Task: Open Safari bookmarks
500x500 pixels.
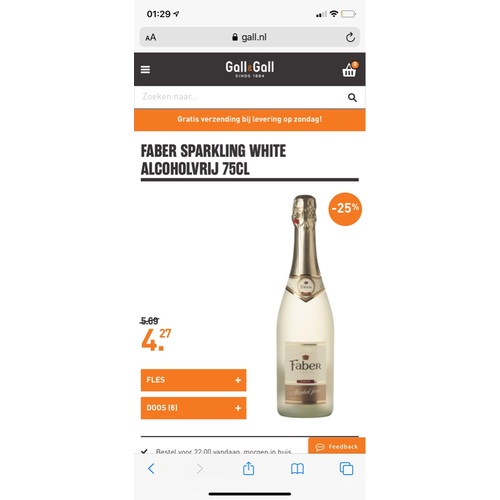Action: [297, 469]
